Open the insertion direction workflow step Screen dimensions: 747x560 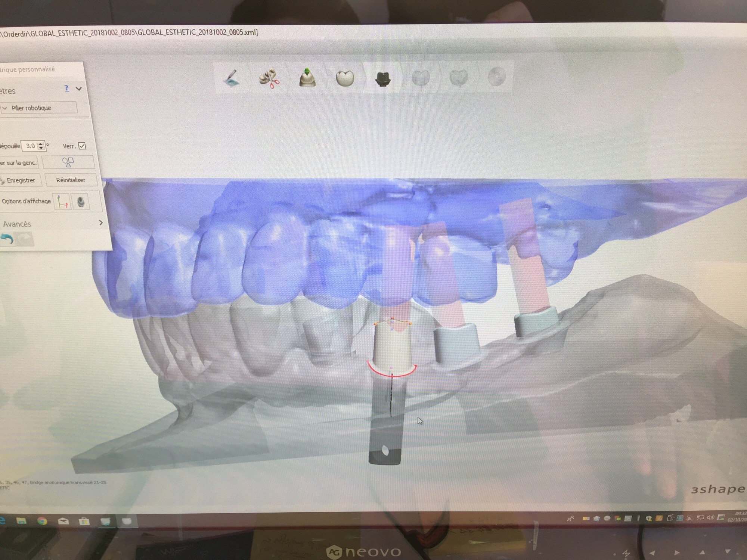307,77
